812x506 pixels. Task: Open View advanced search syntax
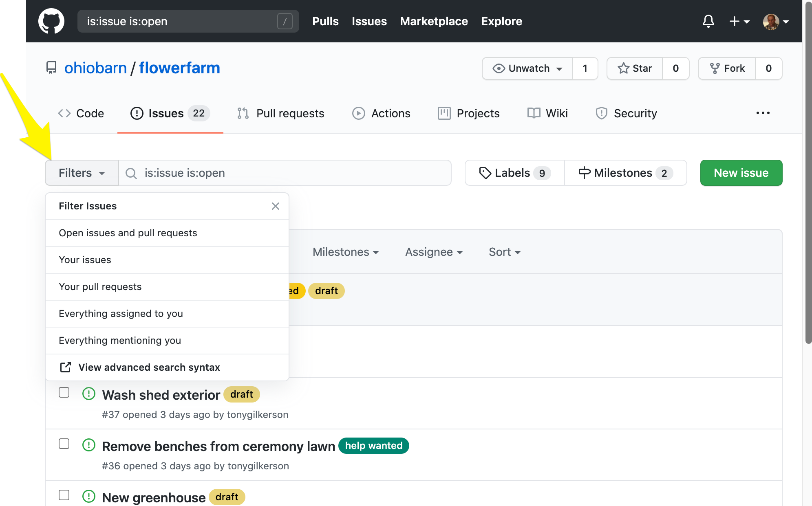167,367
